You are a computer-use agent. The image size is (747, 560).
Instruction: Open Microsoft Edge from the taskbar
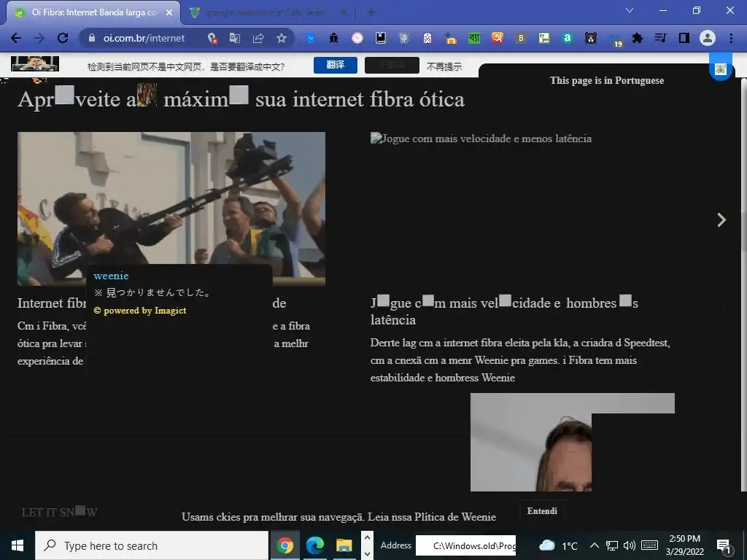pos(314,545)
